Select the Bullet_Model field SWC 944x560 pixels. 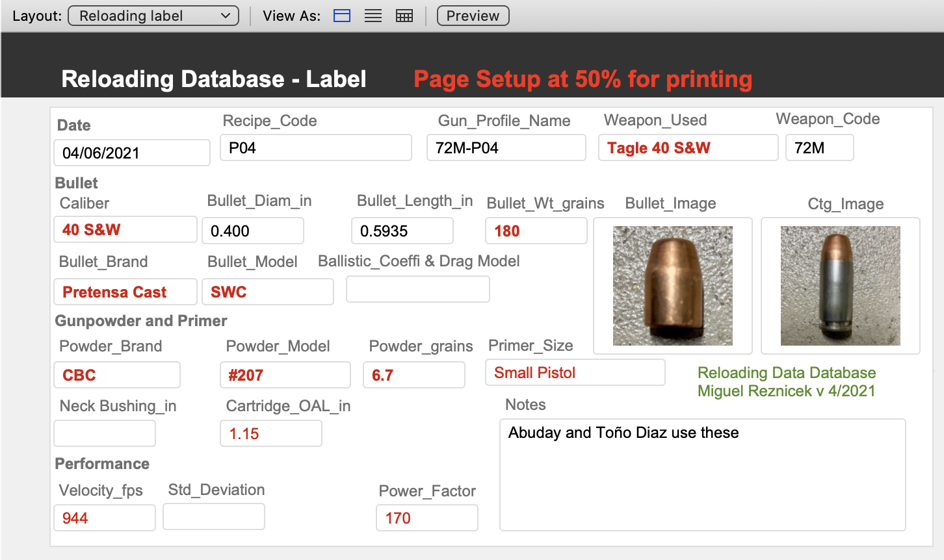tap(268, 292)
